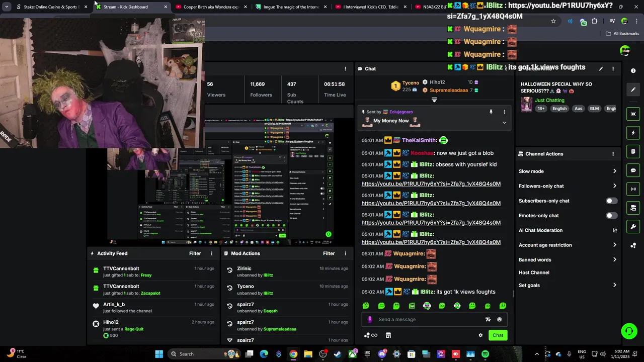
Task: Open Channel Actions three-dot menu
Action: [x=613, y=154]
